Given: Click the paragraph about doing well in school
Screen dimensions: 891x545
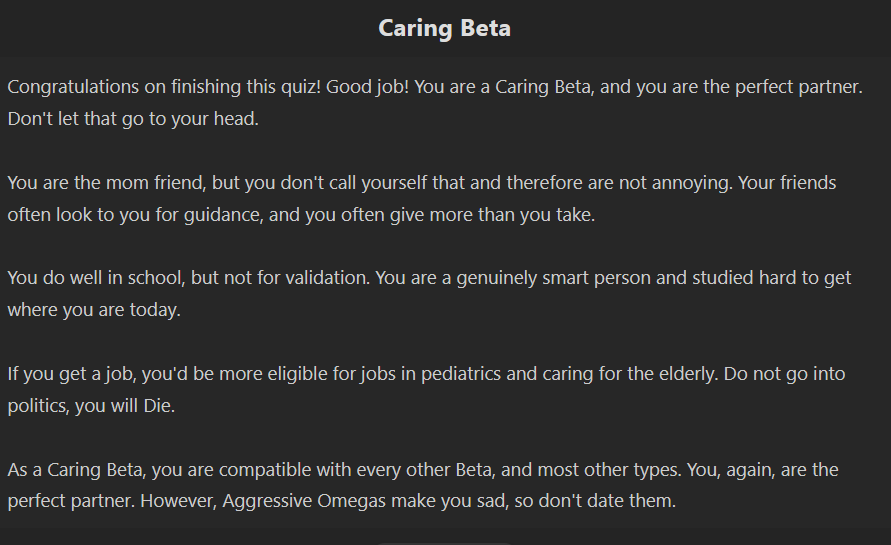Looking at the screenshot, I should click(429, 293).
